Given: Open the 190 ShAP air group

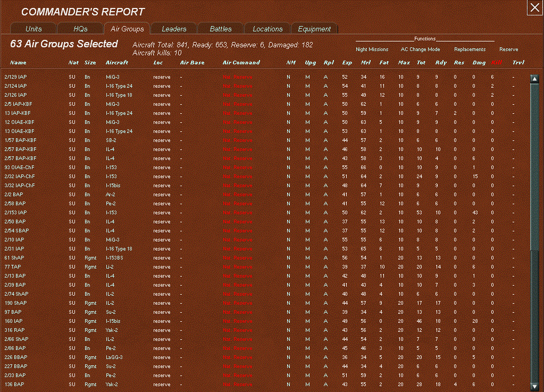Looking at the screenshot, I should 15,303.
